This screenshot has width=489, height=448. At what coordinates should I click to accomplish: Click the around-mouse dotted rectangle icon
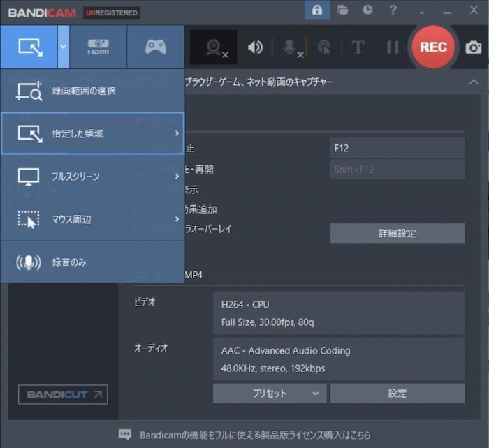pos(29,220)
